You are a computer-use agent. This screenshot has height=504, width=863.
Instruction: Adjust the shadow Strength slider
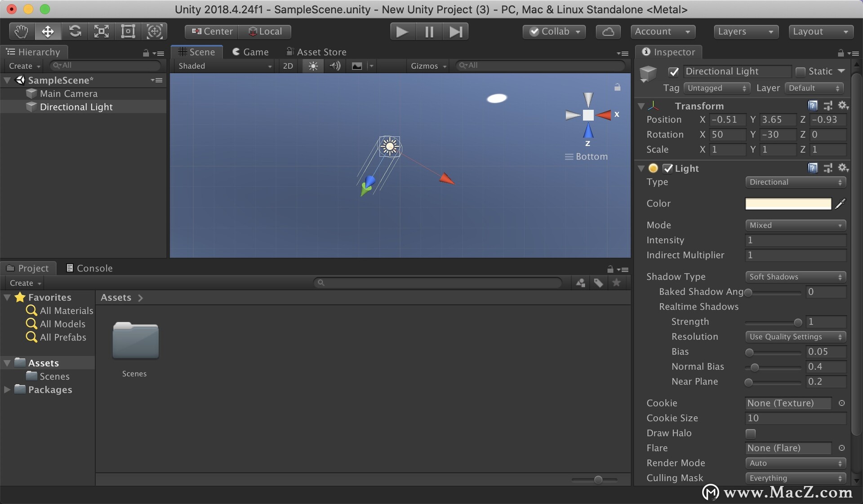(773, 322)
